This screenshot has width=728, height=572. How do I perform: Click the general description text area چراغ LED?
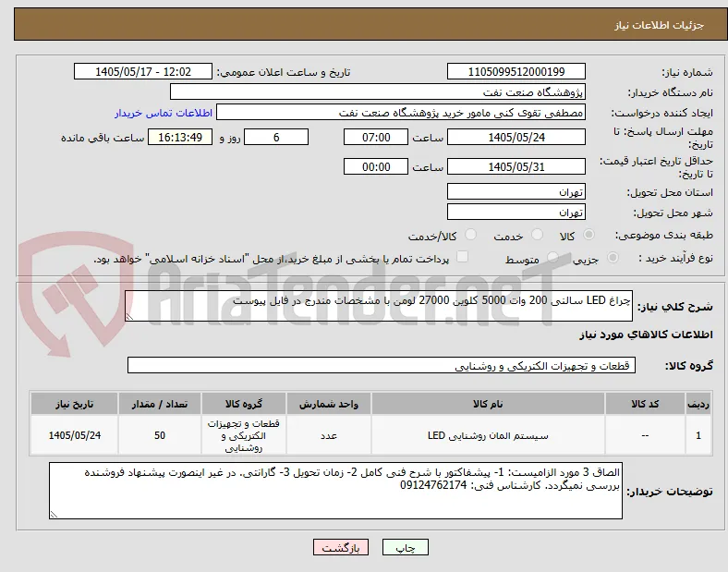pos(379,306)
